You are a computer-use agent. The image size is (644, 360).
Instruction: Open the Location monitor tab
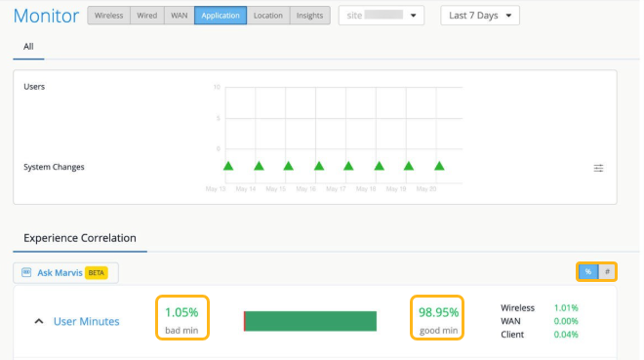(268, 16)
